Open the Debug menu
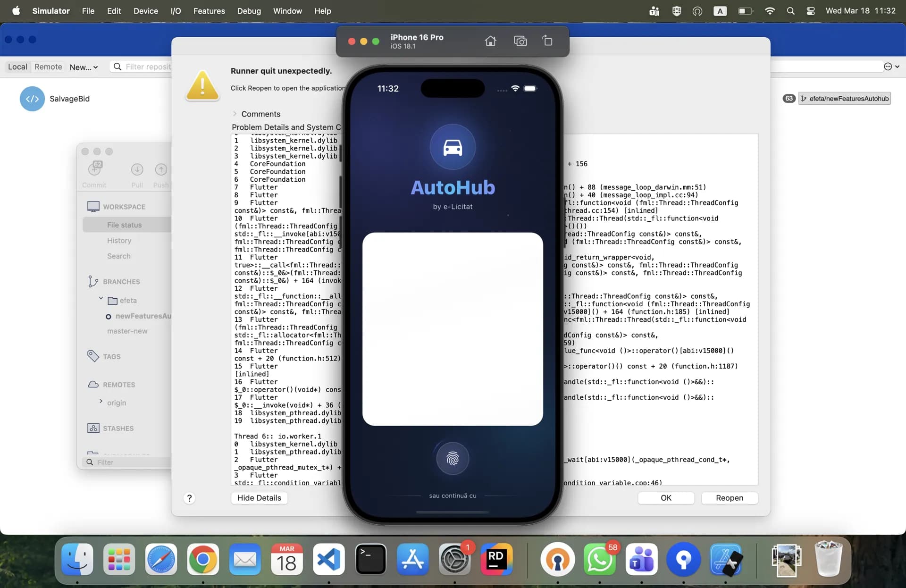 249,11
